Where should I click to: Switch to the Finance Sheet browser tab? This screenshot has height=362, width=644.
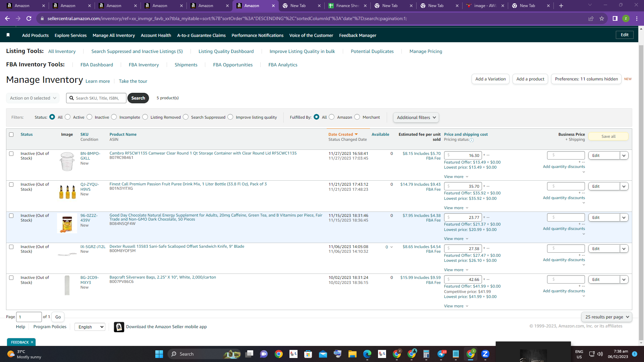tap(347, 6)
